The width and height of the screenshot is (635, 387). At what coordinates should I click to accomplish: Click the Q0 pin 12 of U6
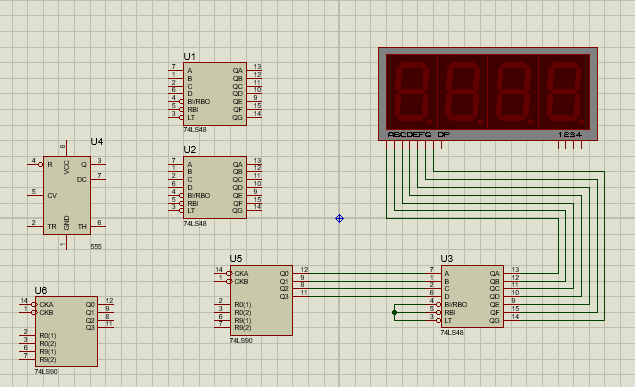(106, 304)
